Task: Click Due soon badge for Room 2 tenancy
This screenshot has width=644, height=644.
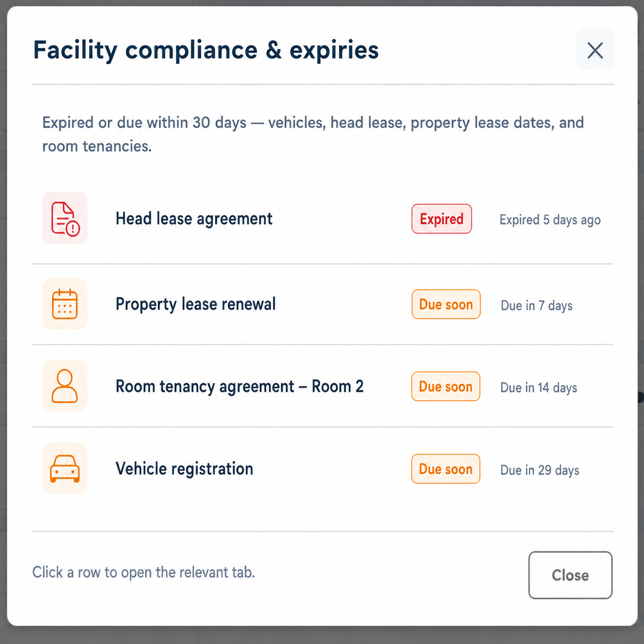Action: coord(446,386)
